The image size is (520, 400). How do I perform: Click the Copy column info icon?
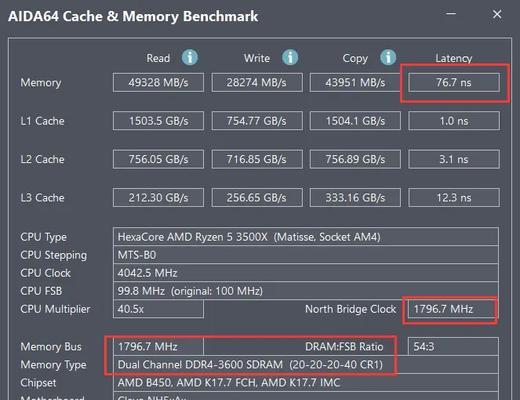click(x=388, y=57)
